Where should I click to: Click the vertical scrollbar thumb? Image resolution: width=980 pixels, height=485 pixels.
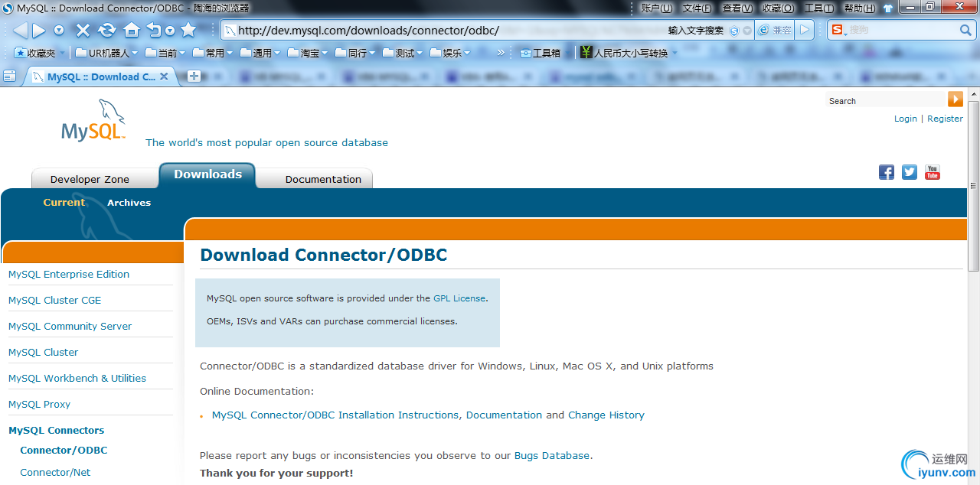point(974,185)
